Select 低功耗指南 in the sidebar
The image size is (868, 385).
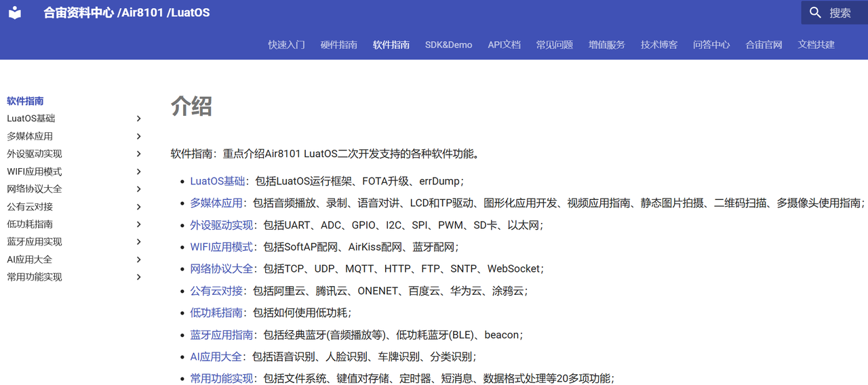(30, 224)
